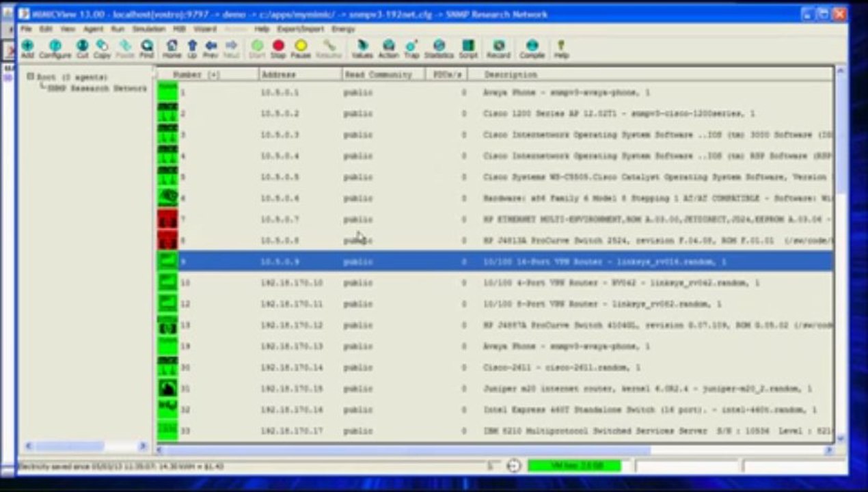Open the Script toolbar icon
This screenshot has width=868, height=492.
coord(468,49)
